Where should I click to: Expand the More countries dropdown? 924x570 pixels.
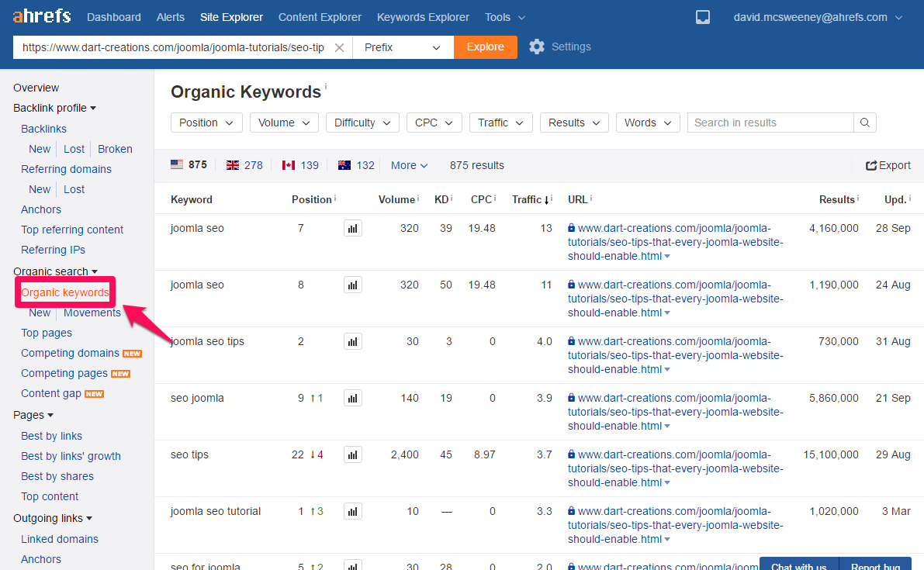click(409, 165)
